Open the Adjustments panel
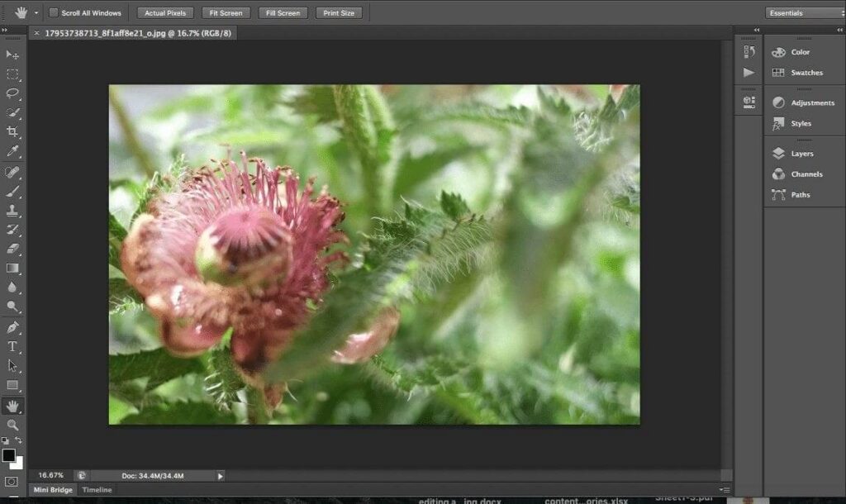Screen dimensions: 846x504 (804, 102)
